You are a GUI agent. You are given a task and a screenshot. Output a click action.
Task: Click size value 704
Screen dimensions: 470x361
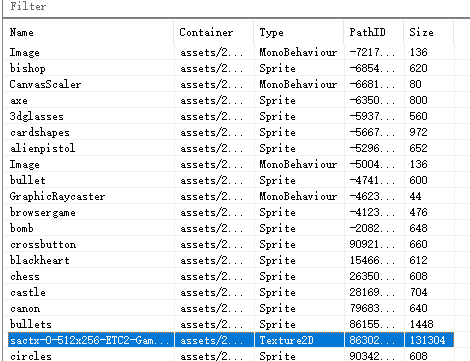point(419,292)
